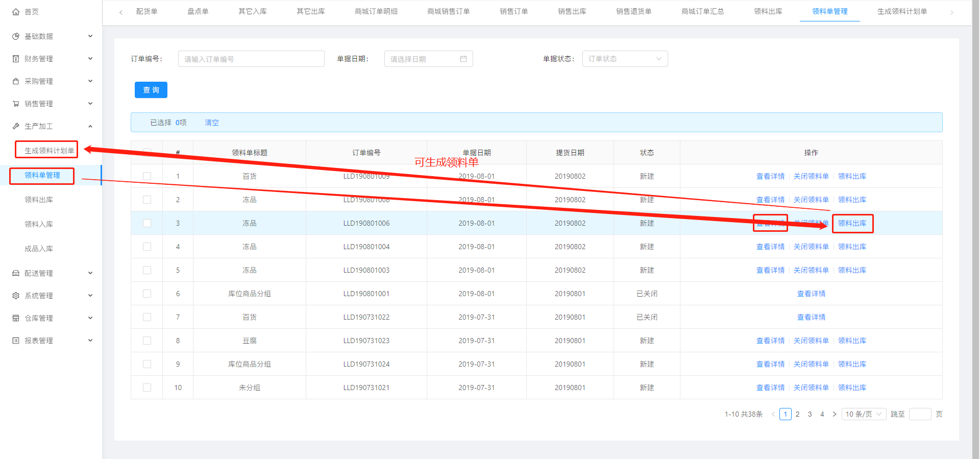Viewport: 980px width, 459px height.
Task: Switch to the 配货单 tab
Action: point(147,11)
